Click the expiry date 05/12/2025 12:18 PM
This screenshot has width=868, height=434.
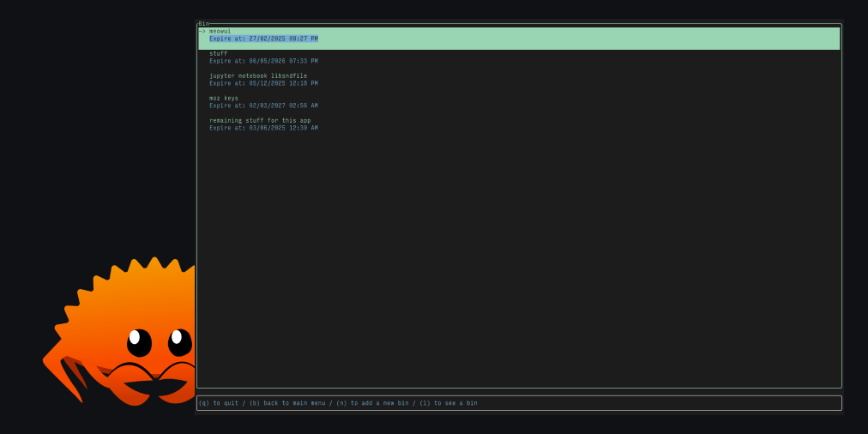click(x=263, y=83)
